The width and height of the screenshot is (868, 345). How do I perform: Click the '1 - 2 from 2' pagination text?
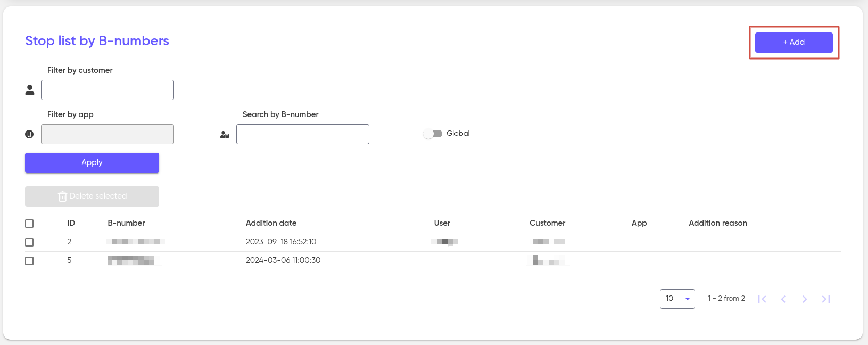[x=726, y=299]
